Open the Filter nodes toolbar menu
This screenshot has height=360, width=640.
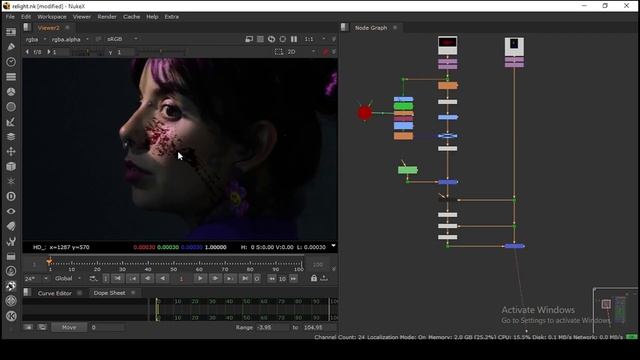coord(11,107)
